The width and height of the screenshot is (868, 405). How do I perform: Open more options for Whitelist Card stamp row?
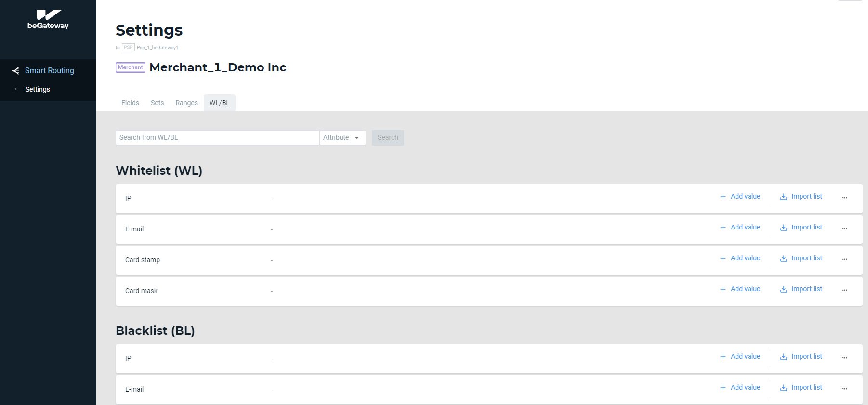pyautogui.click(x=844, y=259)
